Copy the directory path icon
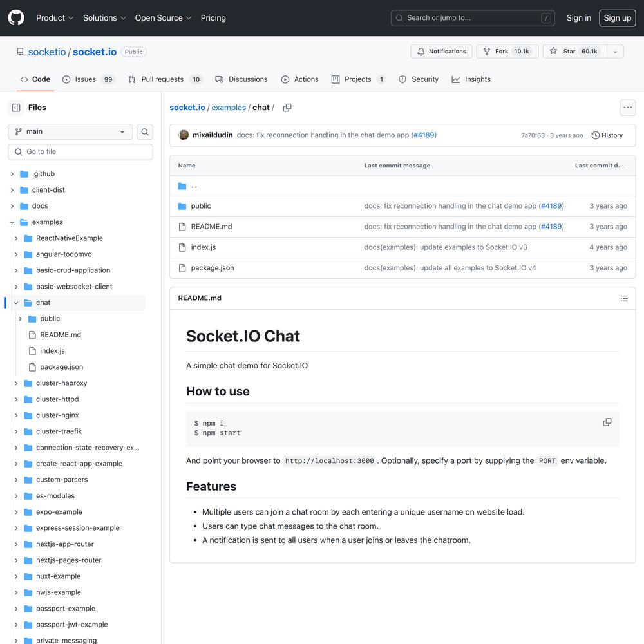The width and height of the screenshot is (644, 644). pyautogui.click(x=287, y=108)
